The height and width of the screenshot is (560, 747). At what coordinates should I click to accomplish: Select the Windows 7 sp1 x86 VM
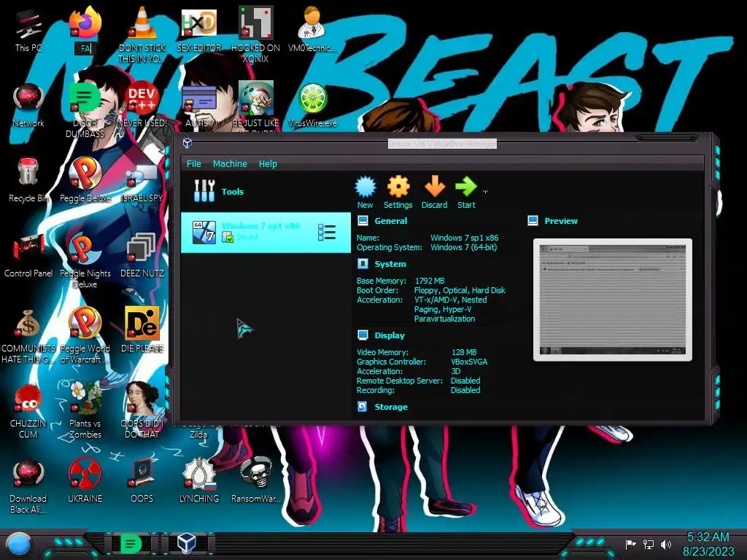point(266,233)
